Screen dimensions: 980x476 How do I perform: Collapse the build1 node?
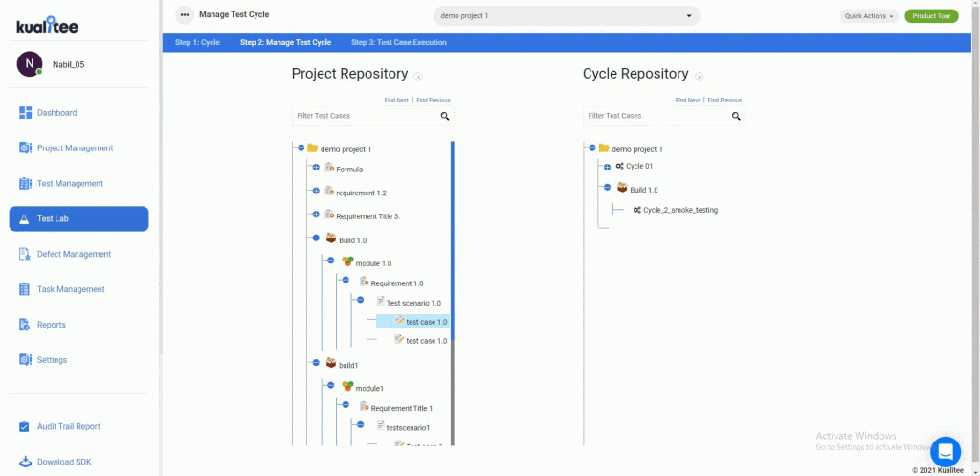pyautogui.click(x=316, y=362)
